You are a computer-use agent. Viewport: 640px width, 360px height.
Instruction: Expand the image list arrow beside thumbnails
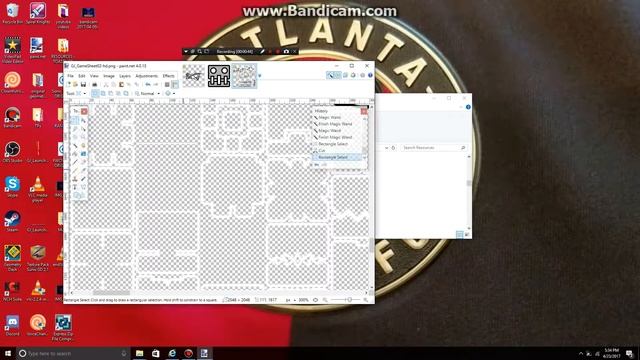pyautogui.click(x=260, y=76)
